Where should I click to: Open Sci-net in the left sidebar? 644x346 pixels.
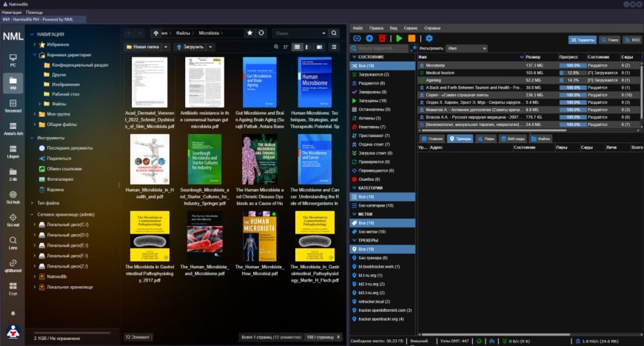click(13, 220)
